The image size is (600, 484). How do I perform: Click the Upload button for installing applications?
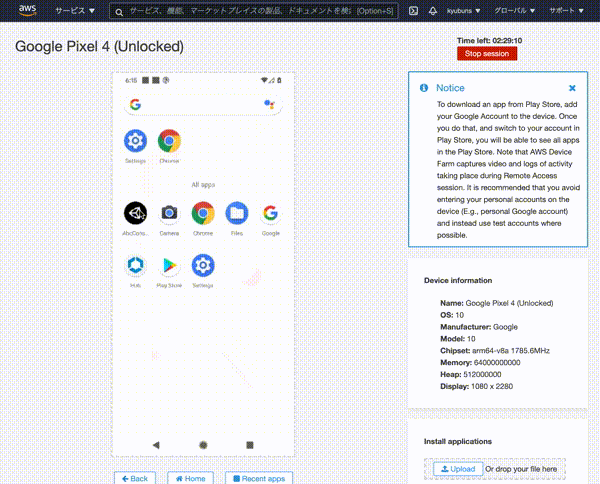pyautogui.click(x=458, y=469)
